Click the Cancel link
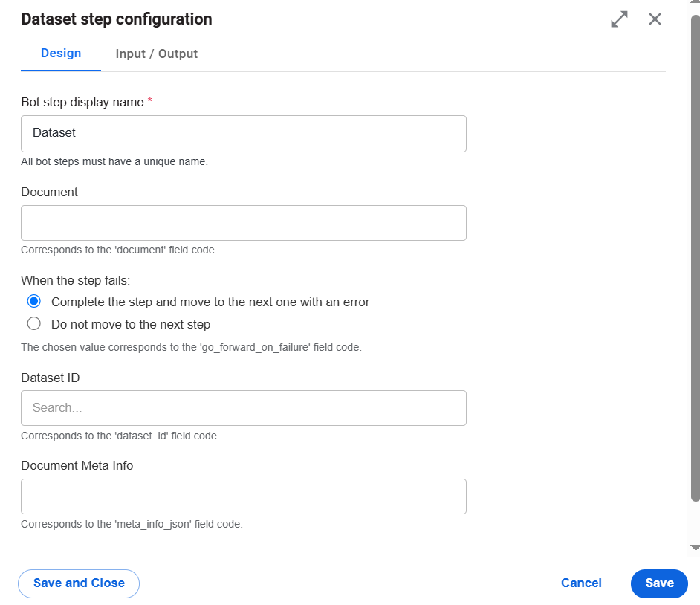 [x=581, y=583]
